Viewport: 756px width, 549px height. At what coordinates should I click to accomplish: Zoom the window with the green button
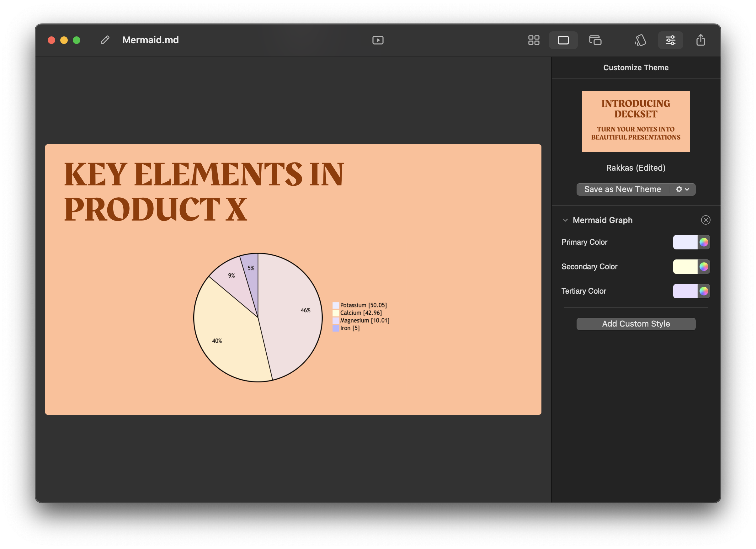[x=77, y=40]
